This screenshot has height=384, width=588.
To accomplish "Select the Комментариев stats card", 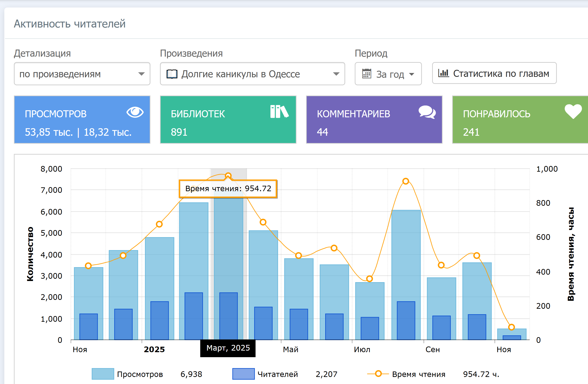I will 374,119.
